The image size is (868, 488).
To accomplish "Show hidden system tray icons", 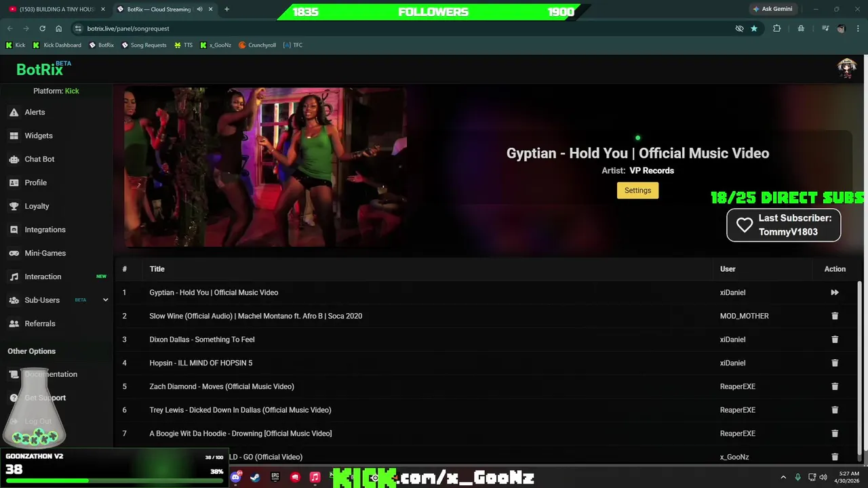I will pyautogui.click(x=783, y=477).
